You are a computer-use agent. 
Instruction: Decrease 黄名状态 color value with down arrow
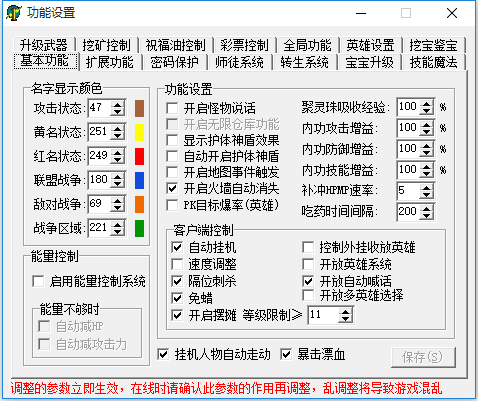(118, 136)
